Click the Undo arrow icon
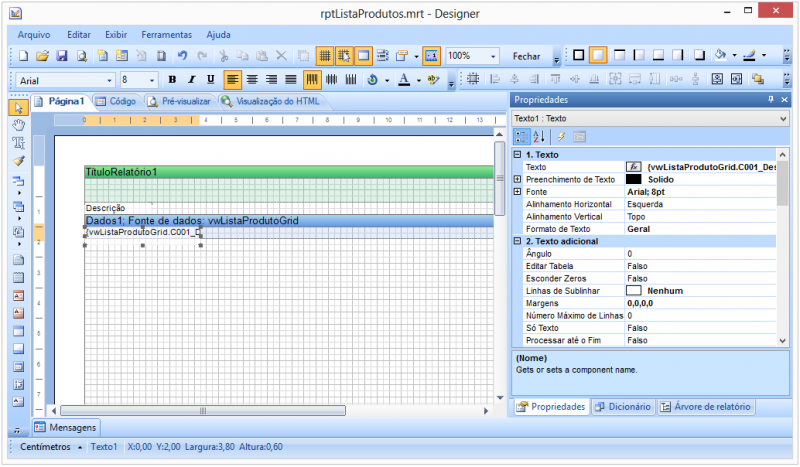This screenshot has width=800, height=467. point(181,56)
